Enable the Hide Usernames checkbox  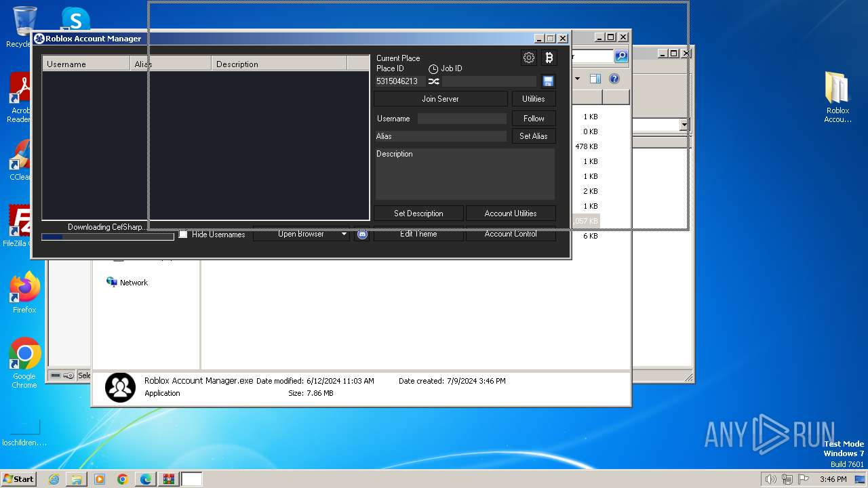[183, 235]
